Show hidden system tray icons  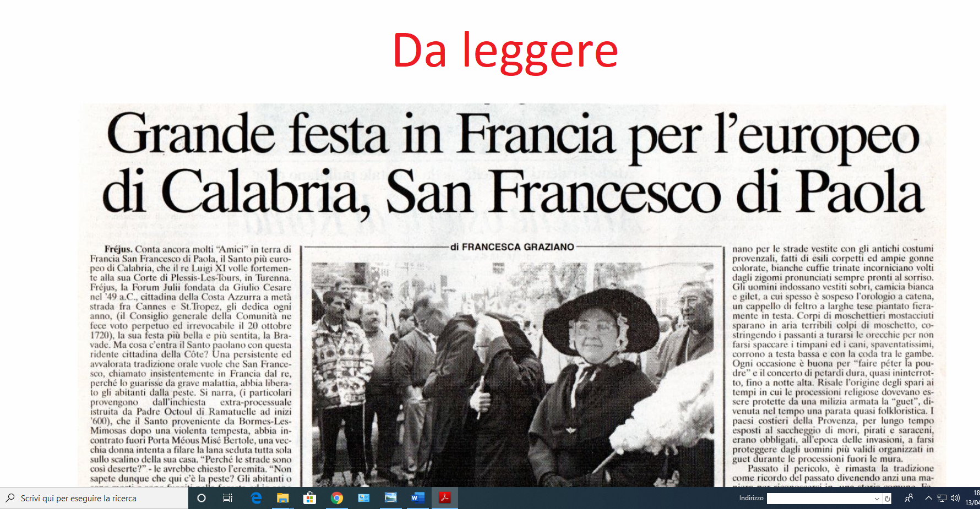click(929, 498)
